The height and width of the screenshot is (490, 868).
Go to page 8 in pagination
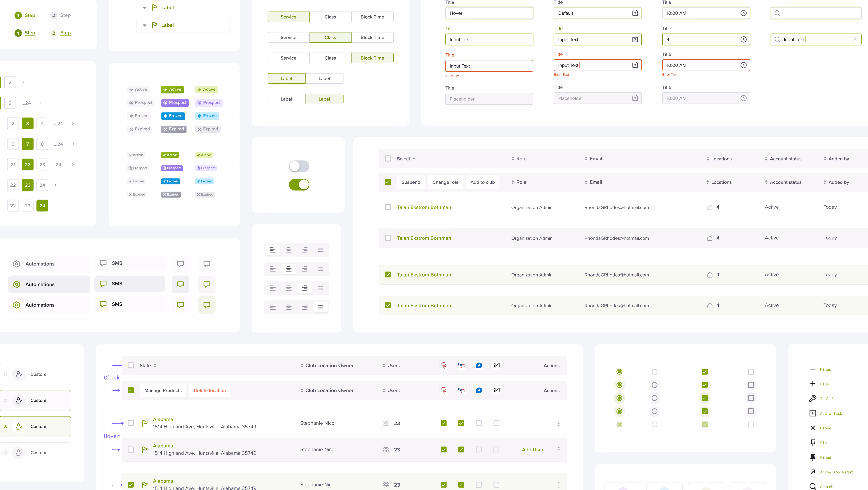click(42, 144)
